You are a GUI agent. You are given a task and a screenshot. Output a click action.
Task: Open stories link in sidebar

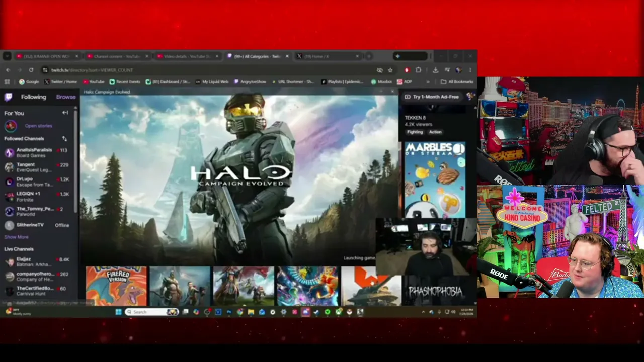(38, 126)
